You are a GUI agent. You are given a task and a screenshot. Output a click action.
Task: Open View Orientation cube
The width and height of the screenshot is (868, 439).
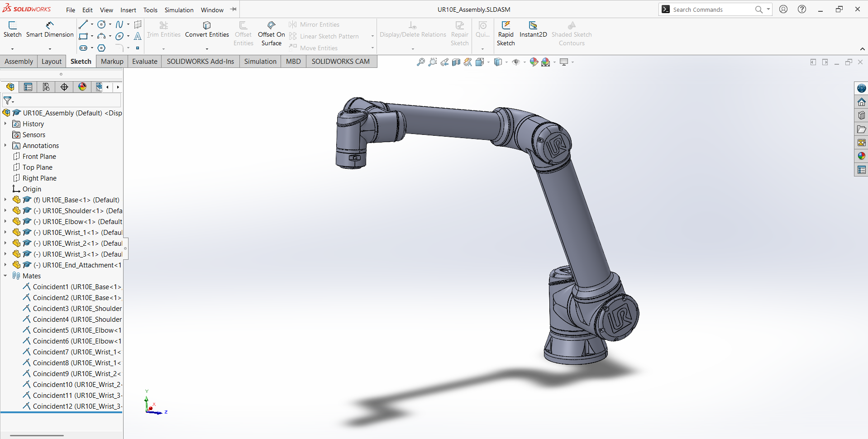point(480,62)
